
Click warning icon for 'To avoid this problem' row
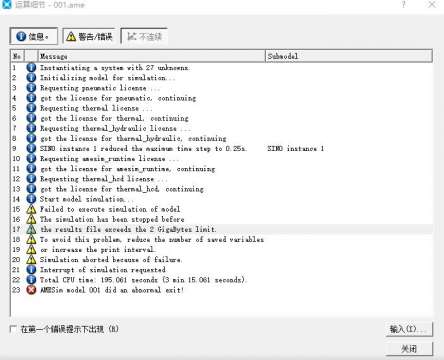31,239
